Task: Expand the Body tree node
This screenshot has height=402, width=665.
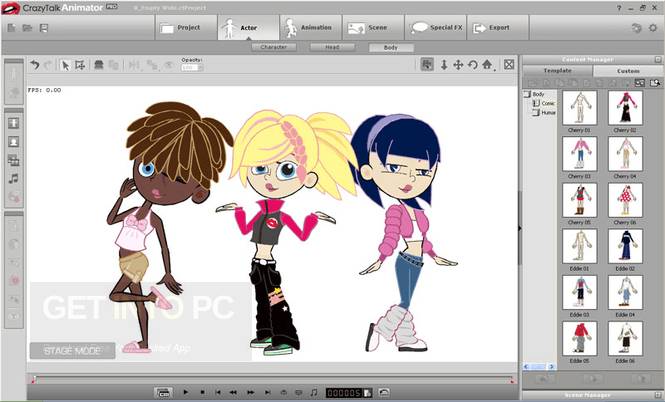Action: coord(527,94)
